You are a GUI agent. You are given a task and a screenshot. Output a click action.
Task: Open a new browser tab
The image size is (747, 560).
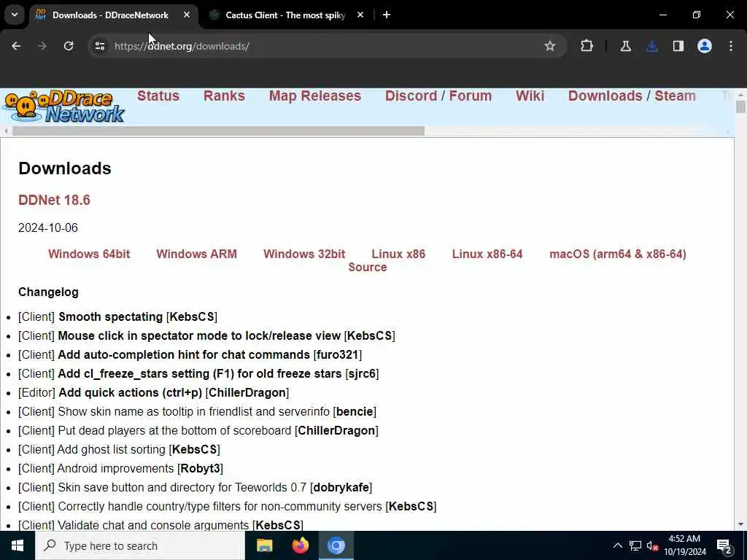point(387,15)
